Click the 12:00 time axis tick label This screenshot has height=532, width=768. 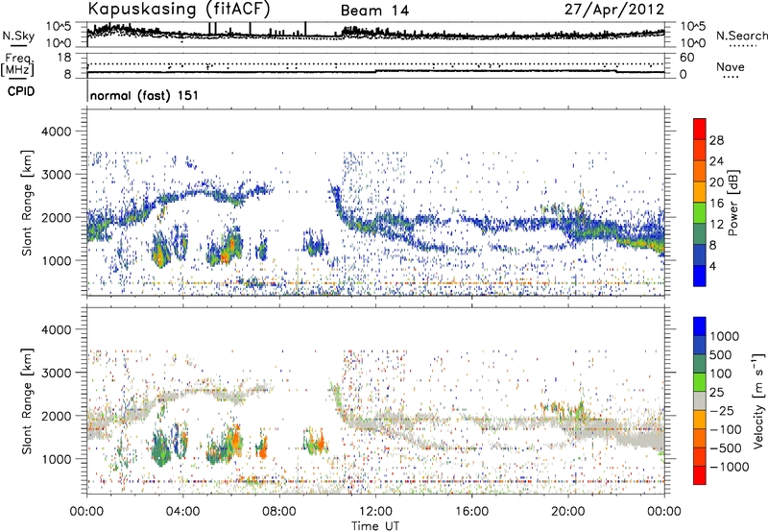[375, 512]
